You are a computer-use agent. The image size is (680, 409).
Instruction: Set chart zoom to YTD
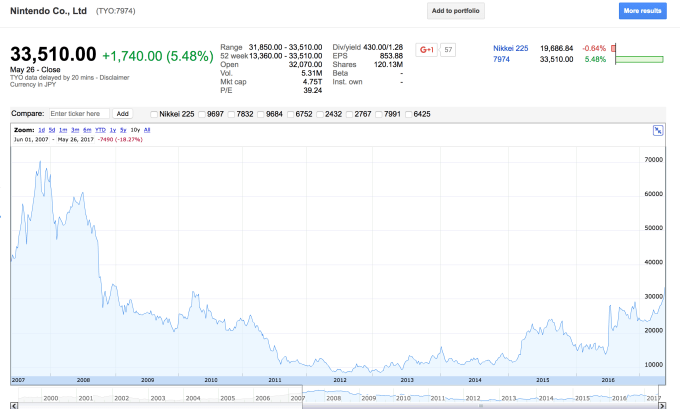(x=100, y=130)
